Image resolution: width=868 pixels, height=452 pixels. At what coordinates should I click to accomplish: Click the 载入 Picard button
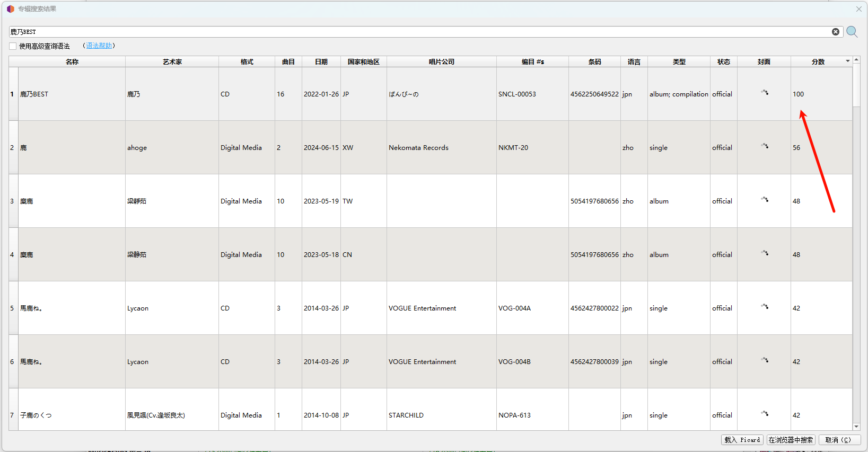click(742, 440)
